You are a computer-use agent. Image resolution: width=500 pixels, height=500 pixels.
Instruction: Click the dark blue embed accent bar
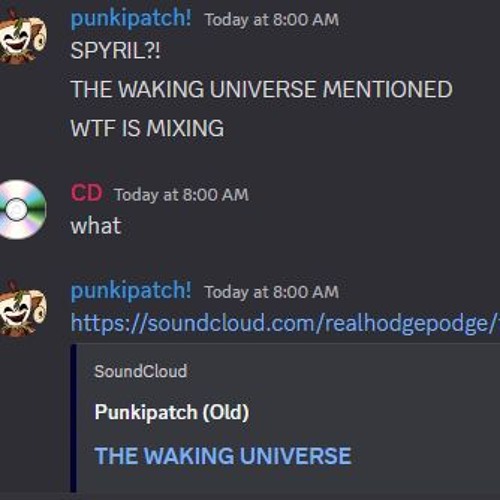tap(74, 418)
